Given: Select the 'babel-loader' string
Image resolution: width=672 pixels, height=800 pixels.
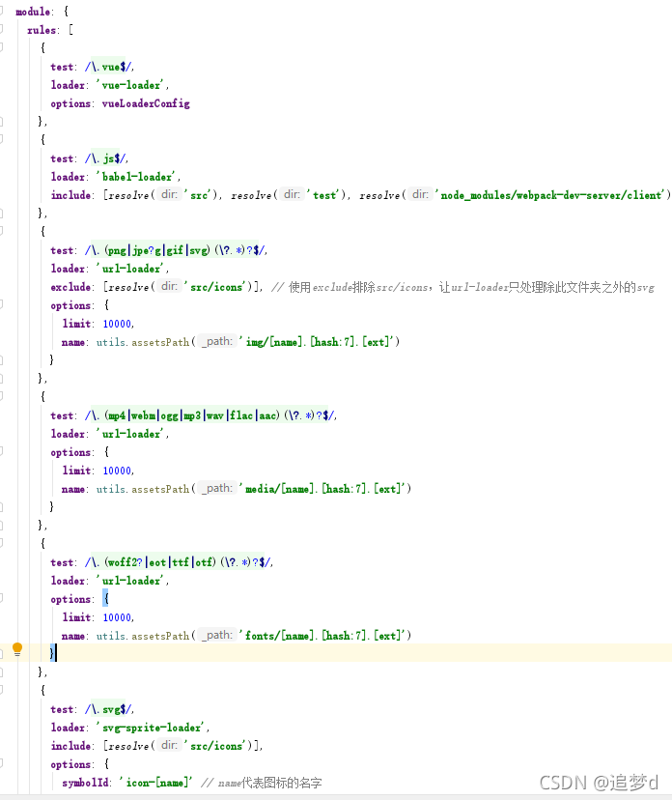Looking at the screenshot, I should (137, 177).
